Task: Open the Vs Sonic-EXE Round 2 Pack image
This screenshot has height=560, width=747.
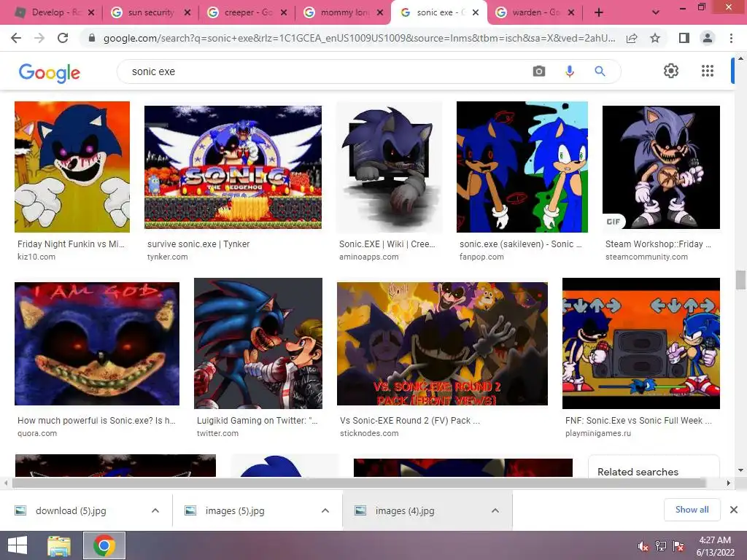Action: [442, 343]
